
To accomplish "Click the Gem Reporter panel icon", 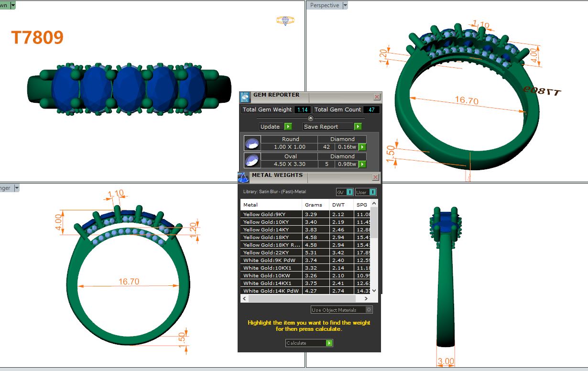I will click(x=245, y=97).
